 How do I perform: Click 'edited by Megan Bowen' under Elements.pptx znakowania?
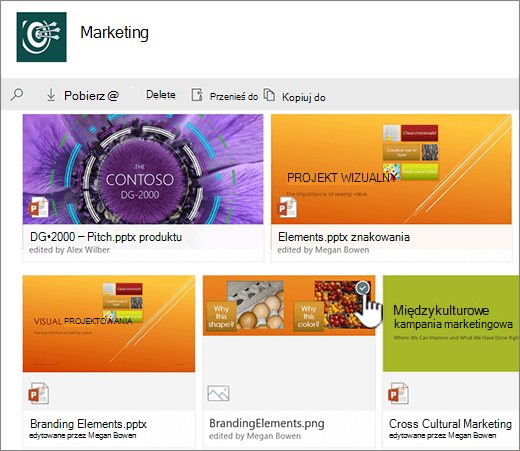tap(323, 250)
